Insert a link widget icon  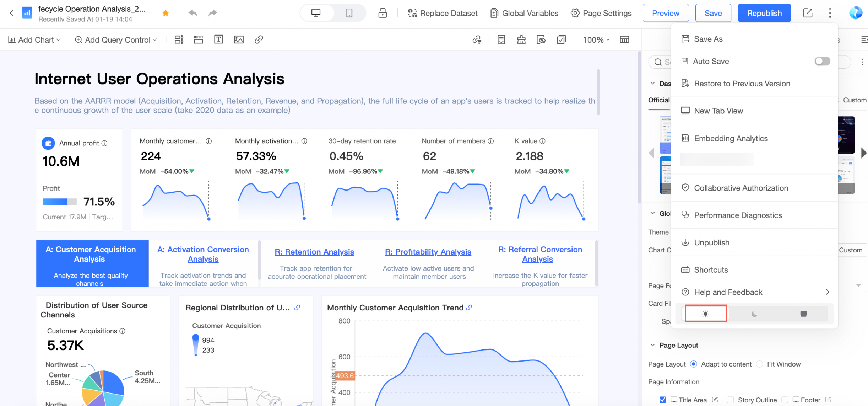(259, 39)
